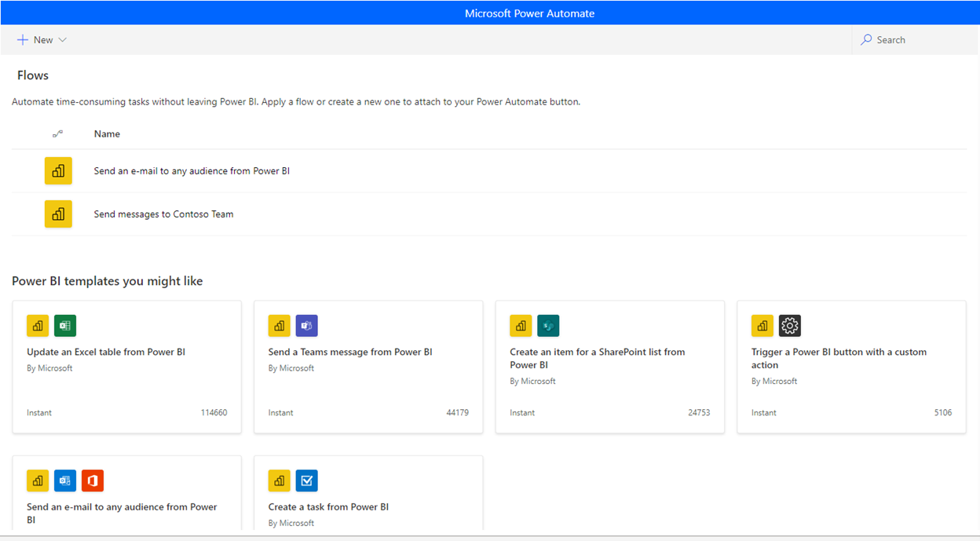
Task: Click the flow type column header icon
Action: coord(57,134)
